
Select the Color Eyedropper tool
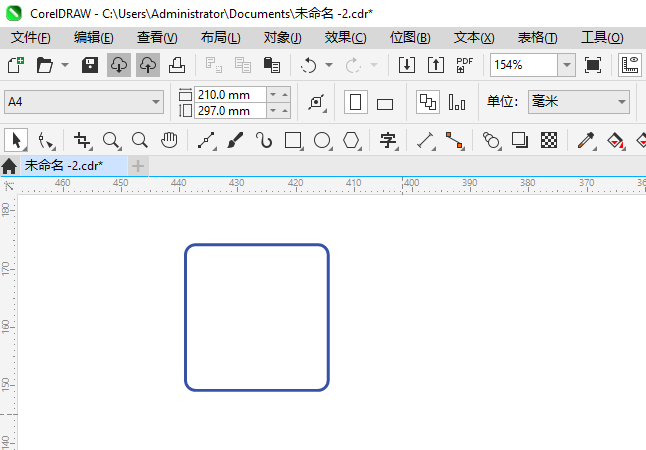tap(586, 140)
